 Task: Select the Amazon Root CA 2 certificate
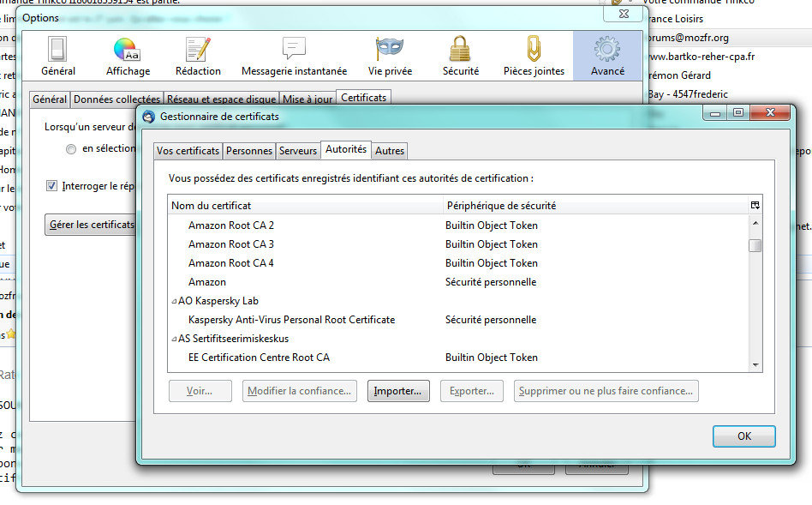(x=459, y=225)
